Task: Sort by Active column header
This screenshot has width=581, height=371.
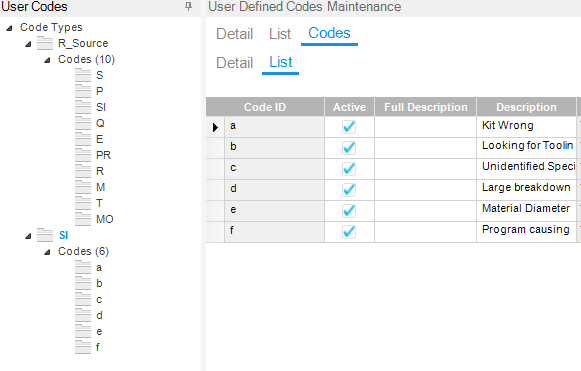Action: [x=349, y=107]
